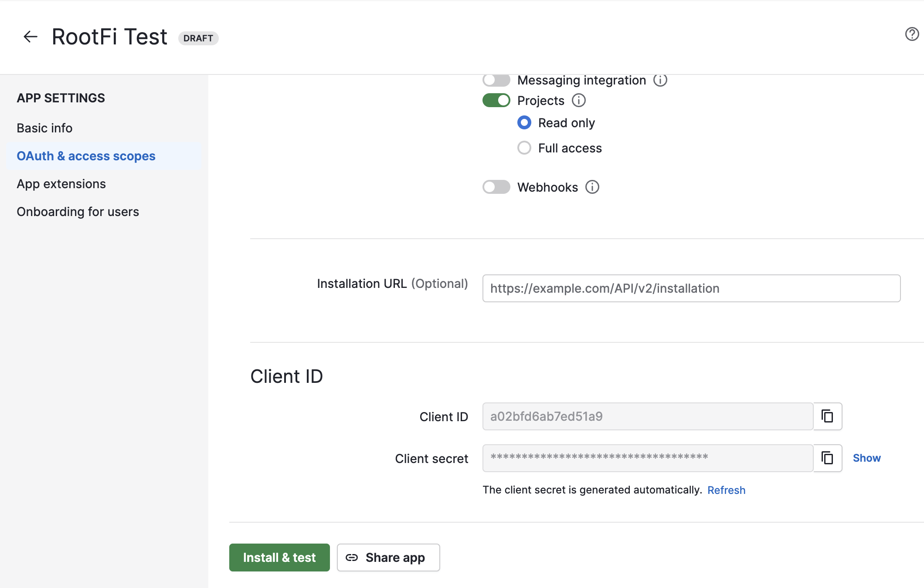Open Onboarding for users section

click(x=78, y=212)
